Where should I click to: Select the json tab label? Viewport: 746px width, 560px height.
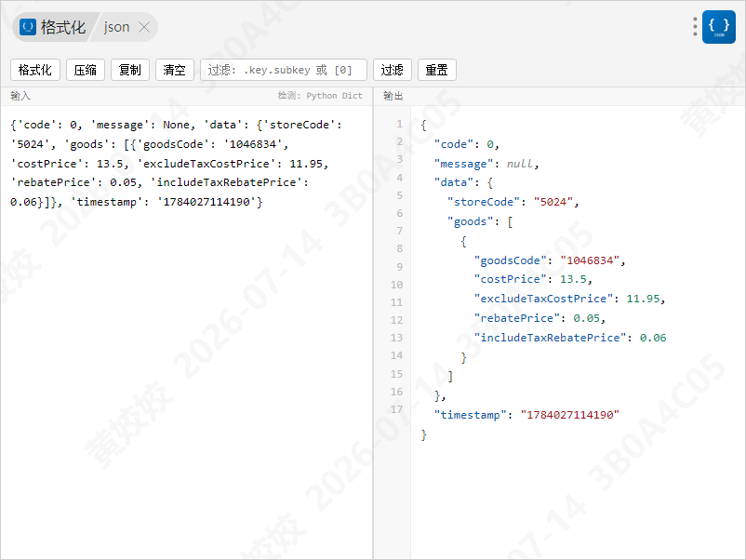116,27
